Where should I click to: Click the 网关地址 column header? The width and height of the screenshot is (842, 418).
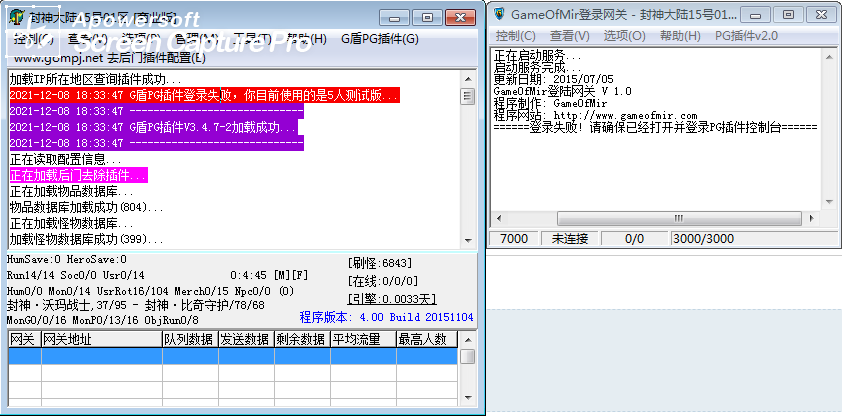(x=102, y=340)
